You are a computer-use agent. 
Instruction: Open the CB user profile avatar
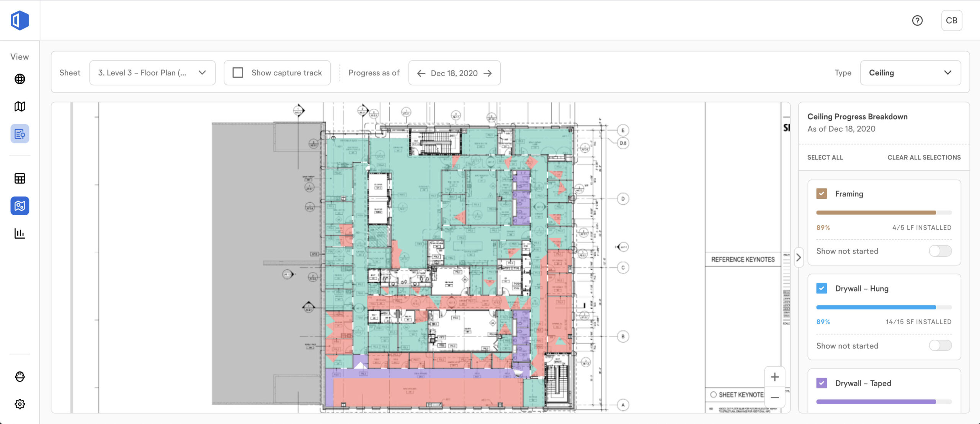coord(951,20)
